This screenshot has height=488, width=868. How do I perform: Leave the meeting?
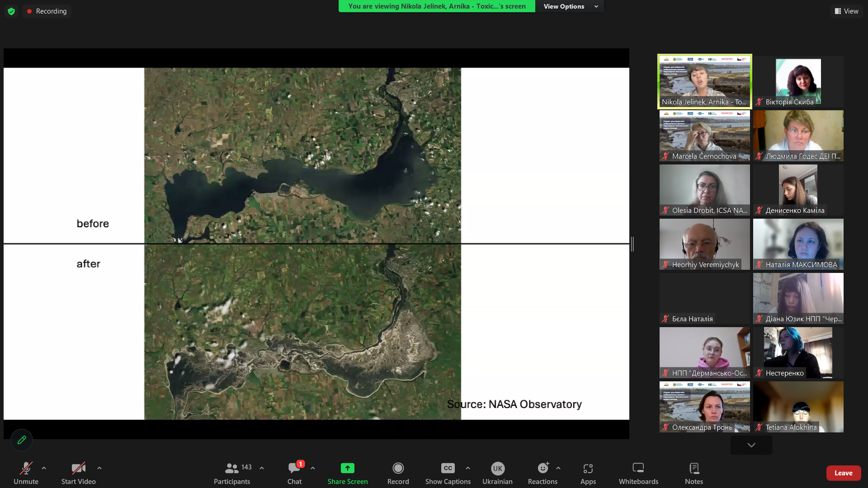843,473
